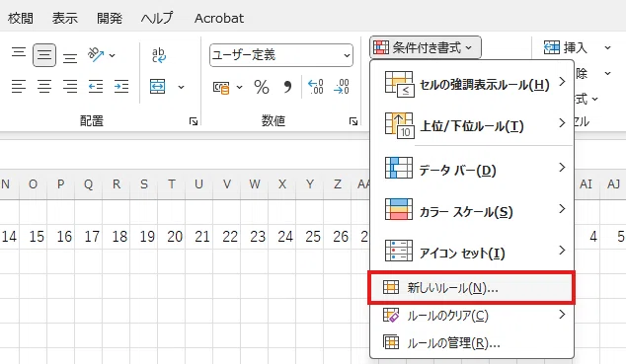Image resolution: width=626 pixels, height=364 pixels.
Task: Click the text orientation icon
Action: (96, 54)
